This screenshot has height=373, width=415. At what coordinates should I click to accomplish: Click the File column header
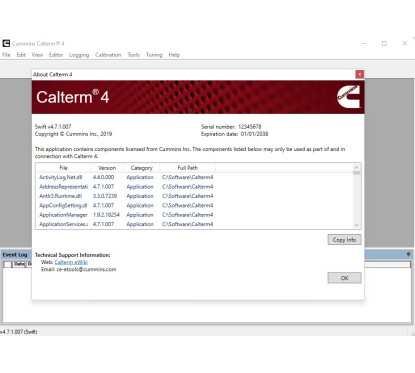[63, 168]
